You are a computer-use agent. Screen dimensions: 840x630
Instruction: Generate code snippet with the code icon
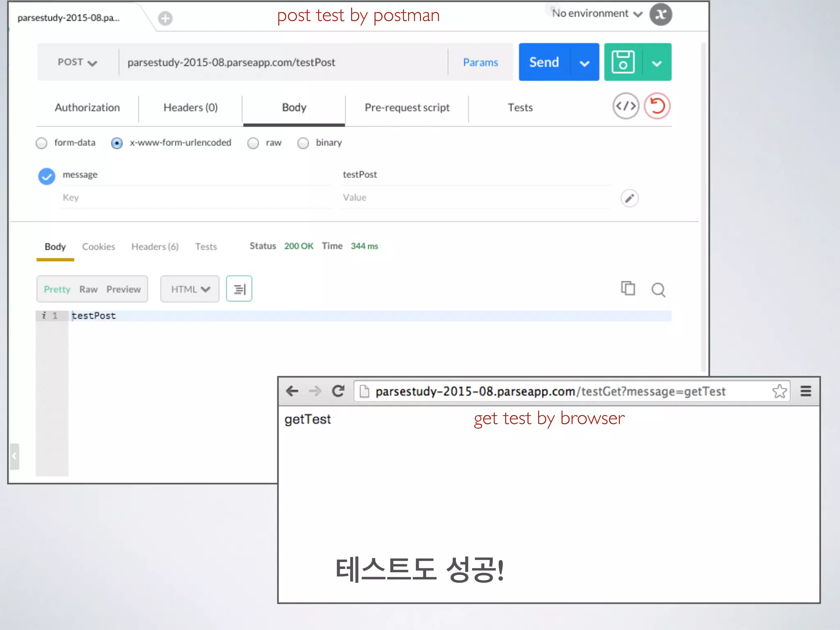(626, 106)
